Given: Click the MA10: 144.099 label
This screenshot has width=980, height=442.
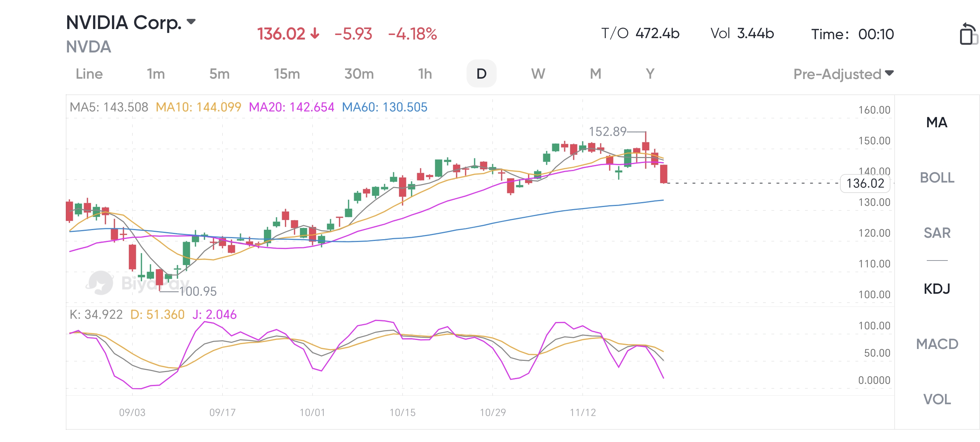Looking at the screenshot, I should 198,107.
